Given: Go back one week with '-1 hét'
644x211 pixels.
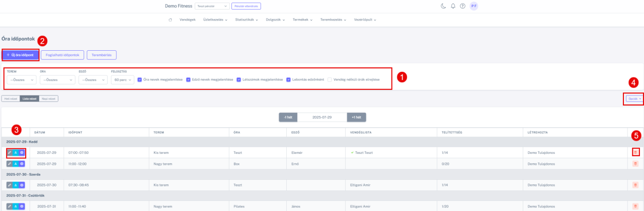Looking at the screenshot, I should 288,117.
